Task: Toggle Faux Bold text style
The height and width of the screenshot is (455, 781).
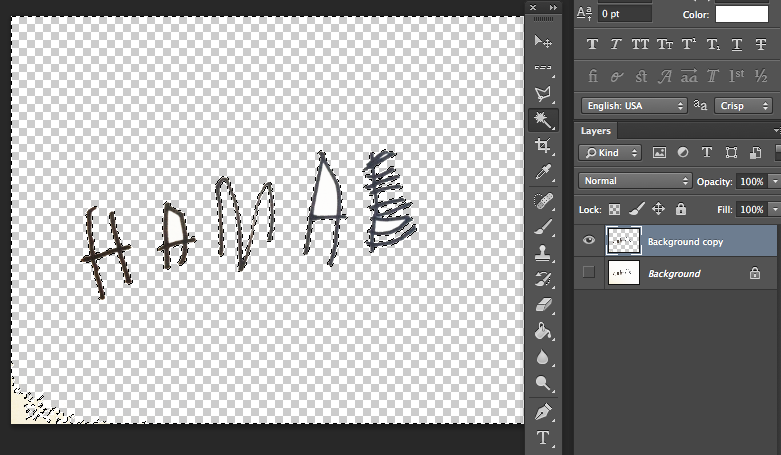Action: click(x=592, y=44)
